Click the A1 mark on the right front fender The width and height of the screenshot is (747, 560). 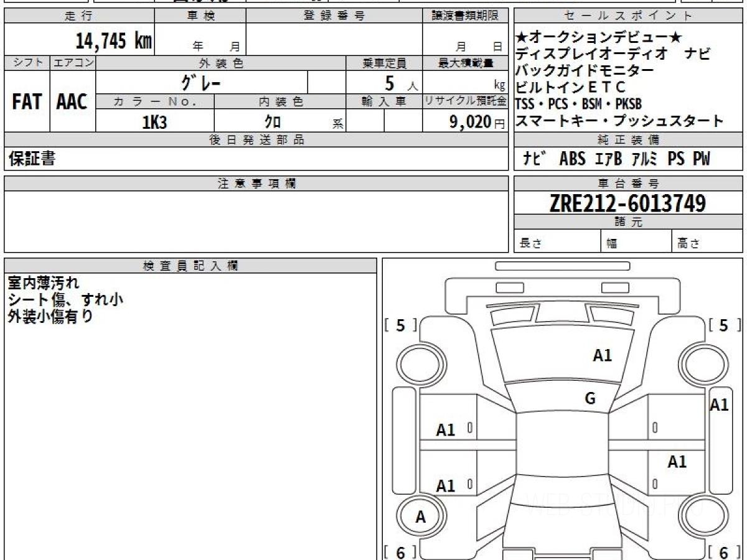[x=720, y=405]
